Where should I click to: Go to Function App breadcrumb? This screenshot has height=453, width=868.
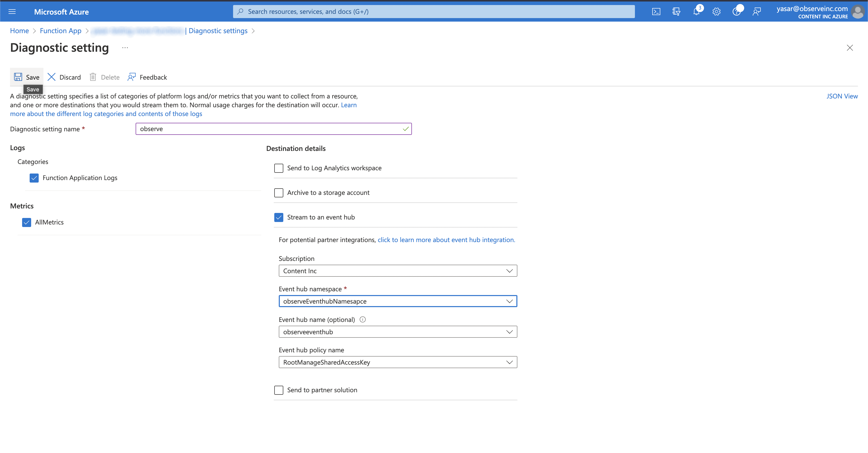(61, 31)
